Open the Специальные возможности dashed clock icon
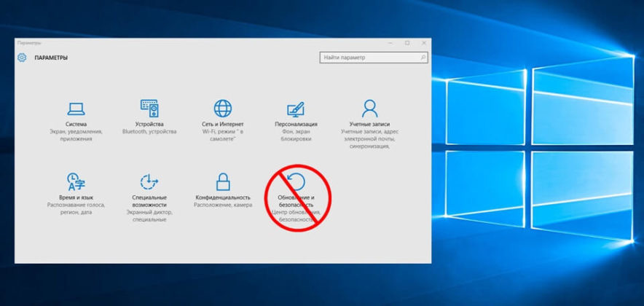 click(x=149, y=182)
